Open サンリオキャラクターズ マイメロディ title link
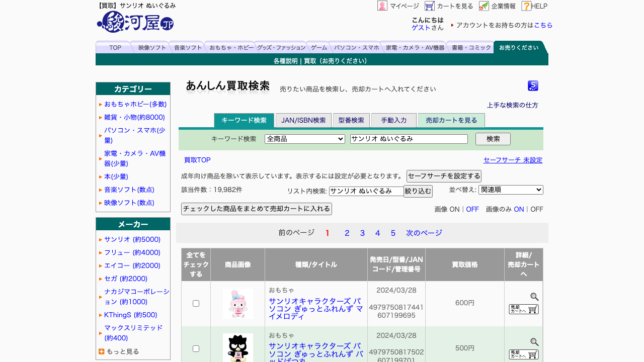Viewport: 644px width, 362px height. [x=316, y=308]
